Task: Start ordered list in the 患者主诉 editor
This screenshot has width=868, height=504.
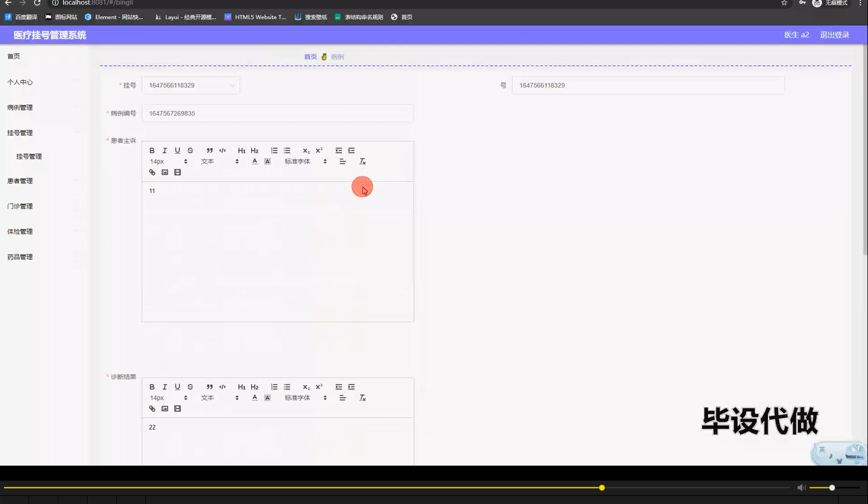Action: [x=274, y=151]
